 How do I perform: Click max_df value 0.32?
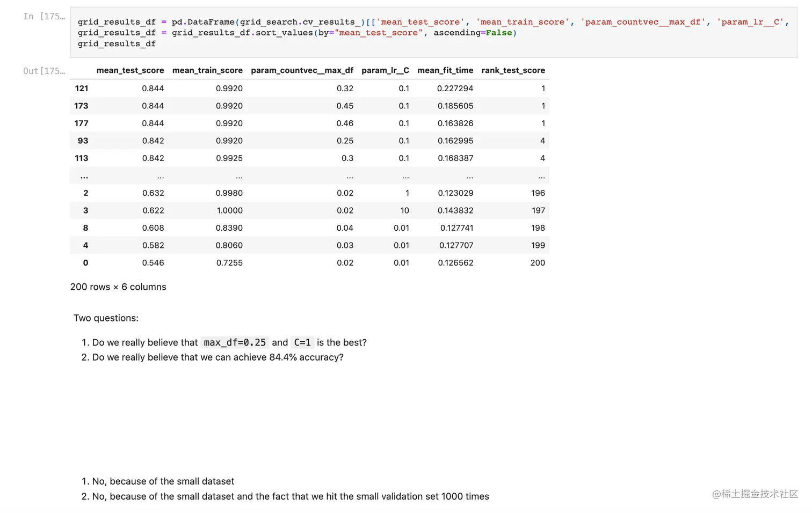pyautogui.click(x=345, y=89)
